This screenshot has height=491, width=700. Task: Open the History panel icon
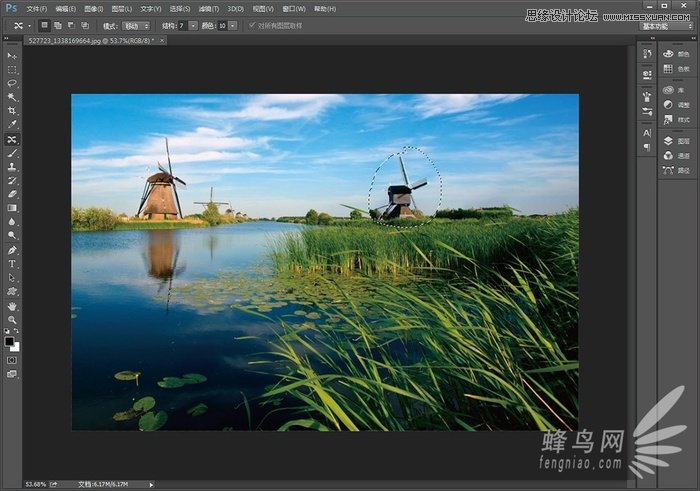(x=647, y=54)
